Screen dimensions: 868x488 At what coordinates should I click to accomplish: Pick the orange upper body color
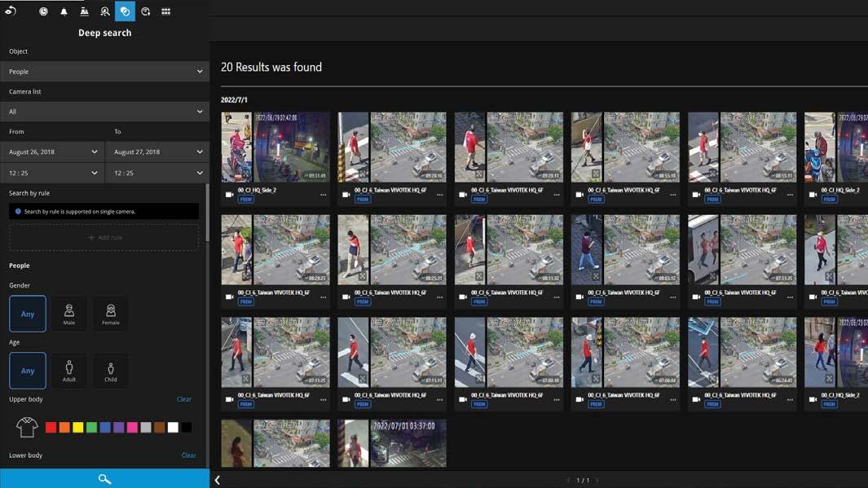tap(64, 427)
